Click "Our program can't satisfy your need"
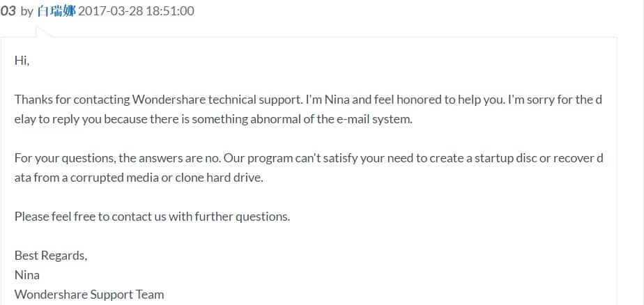The width and height of the screenshot is (644, 305). [x=319, y=158]
